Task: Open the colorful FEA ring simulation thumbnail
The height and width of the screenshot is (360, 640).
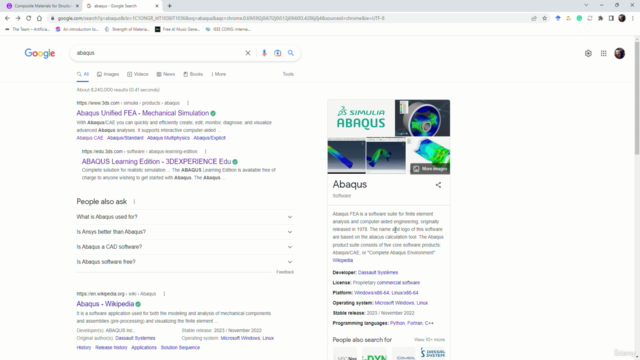Action: pos(422,118)
